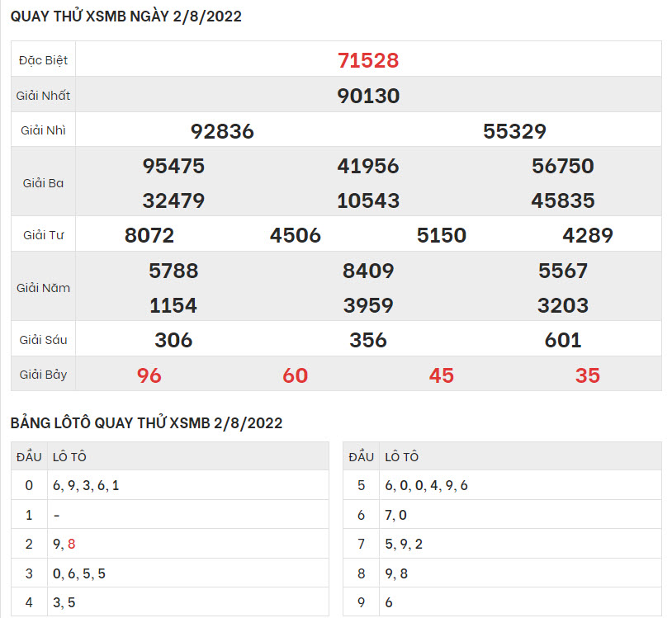Select the Giải Ba number 45835
This screenshot has width=672, height=618.
click(x=563, y=200)
